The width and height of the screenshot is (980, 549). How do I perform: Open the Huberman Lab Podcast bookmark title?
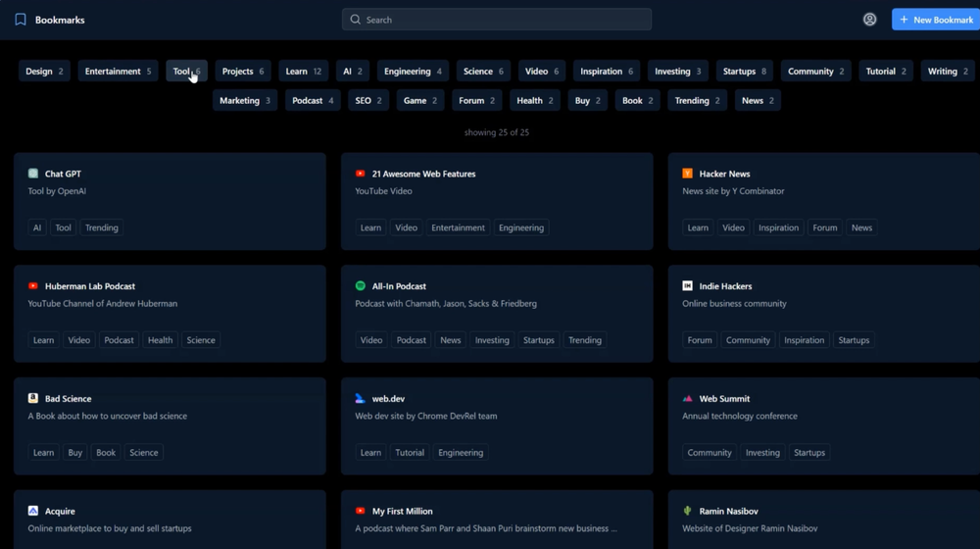90,286
